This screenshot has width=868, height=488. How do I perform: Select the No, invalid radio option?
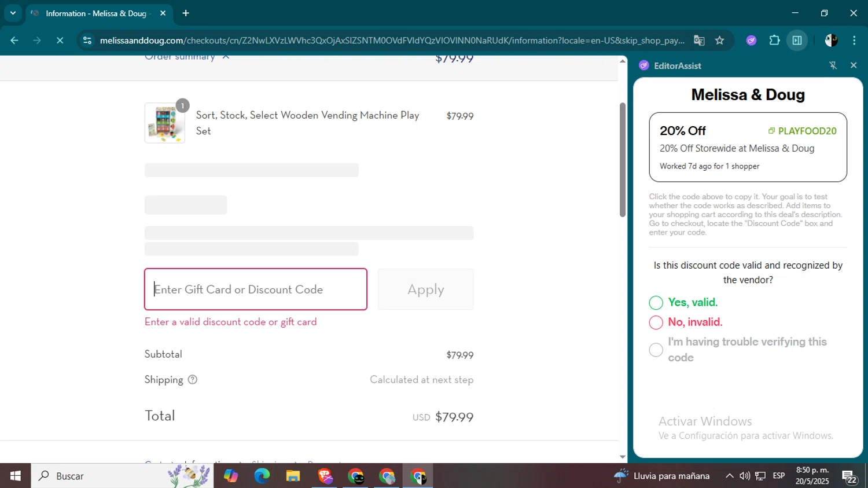pos(656,322)
